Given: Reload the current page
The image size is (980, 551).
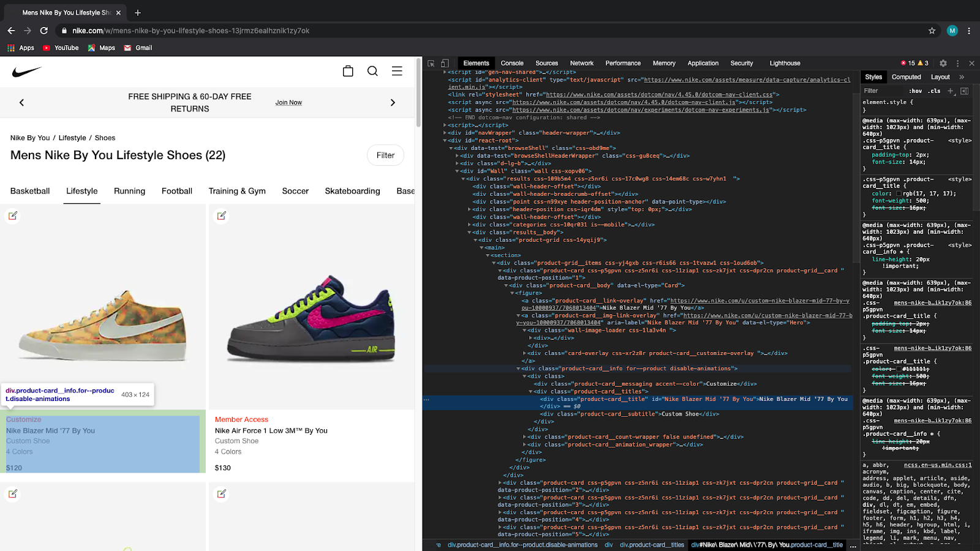Looking at the screenshot, I should [44, 31].
